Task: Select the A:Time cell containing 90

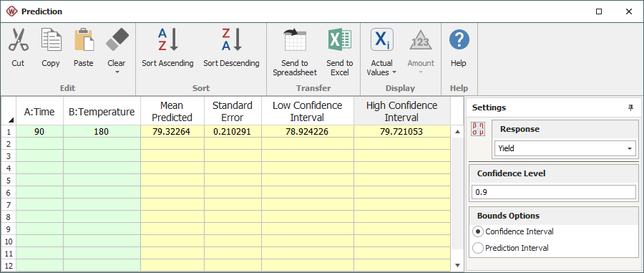Action: click(39, 132)
